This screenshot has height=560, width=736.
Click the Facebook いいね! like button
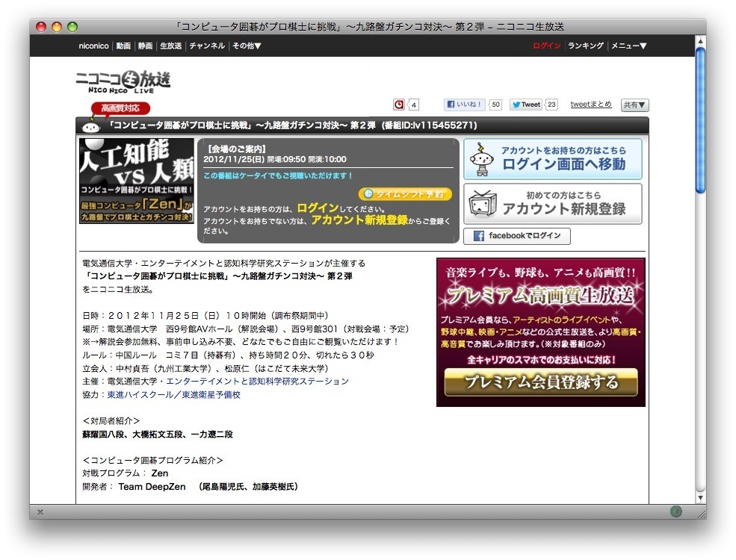click(x=464, y=105)
